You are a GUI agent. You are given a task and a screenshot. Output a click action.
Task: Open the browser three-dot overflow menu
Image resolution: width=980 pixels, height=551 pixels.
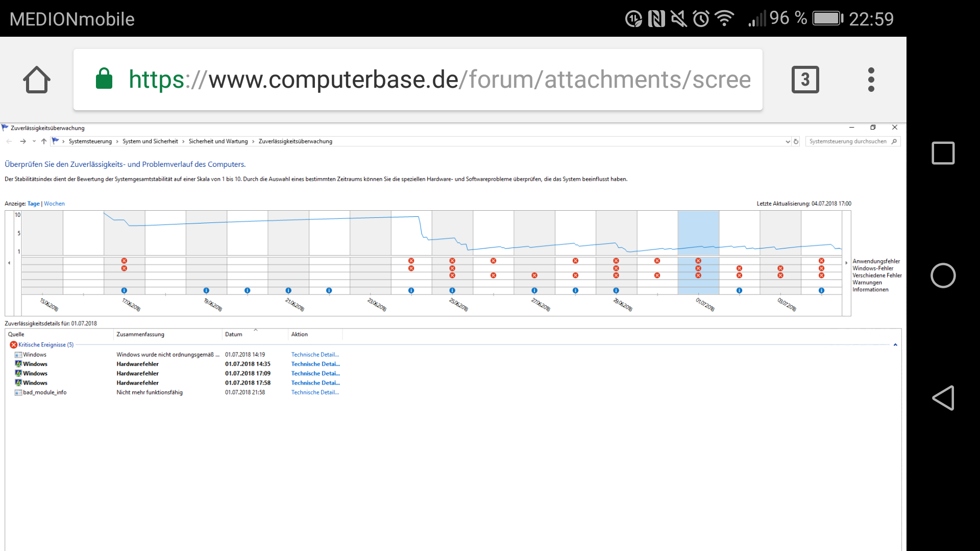point(871,80)
